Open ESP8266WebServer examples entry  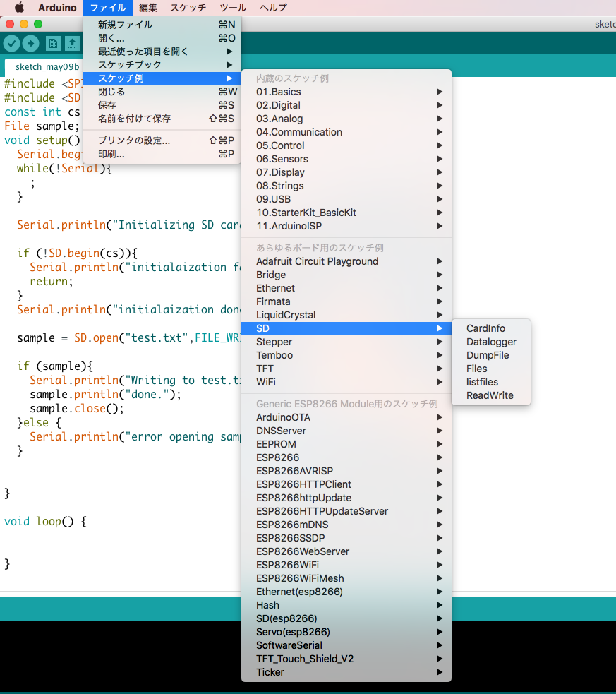(346, 551)
